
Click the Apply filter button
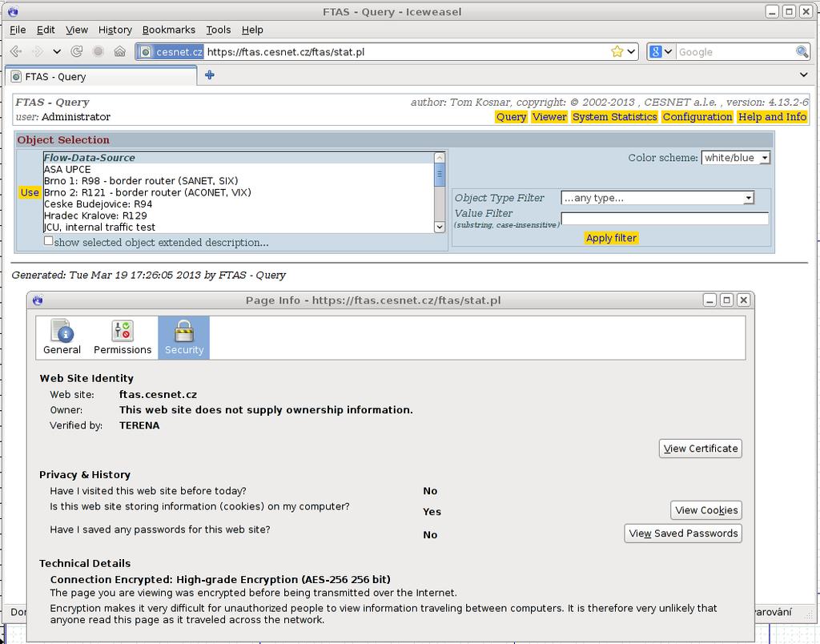pos(611,238)
